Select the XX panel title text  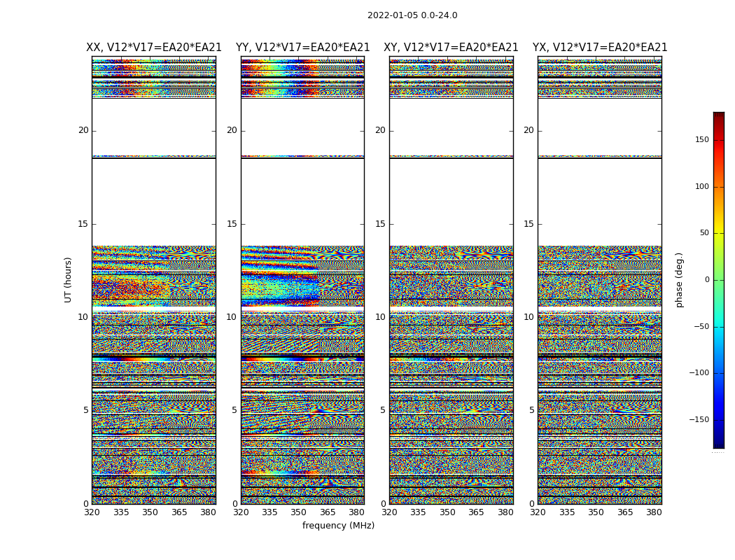[x=154, y=48]
